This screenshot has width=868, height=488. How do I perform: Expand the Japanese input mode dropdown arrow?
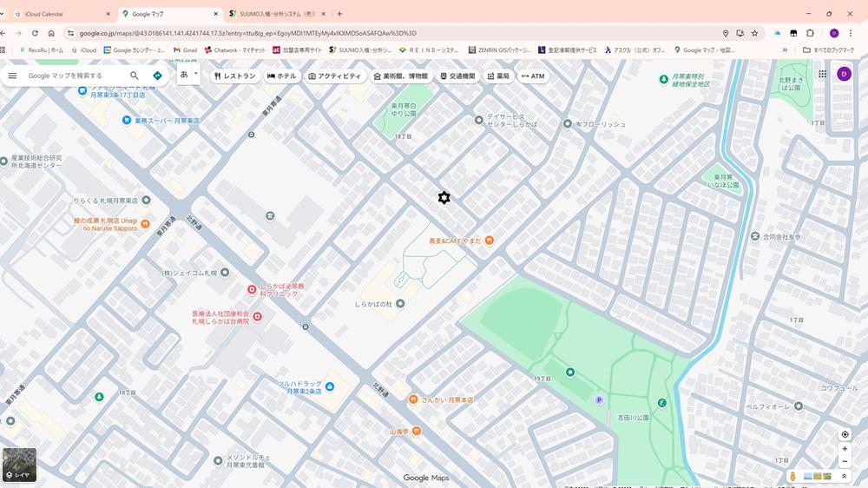(x=196, y=74)
